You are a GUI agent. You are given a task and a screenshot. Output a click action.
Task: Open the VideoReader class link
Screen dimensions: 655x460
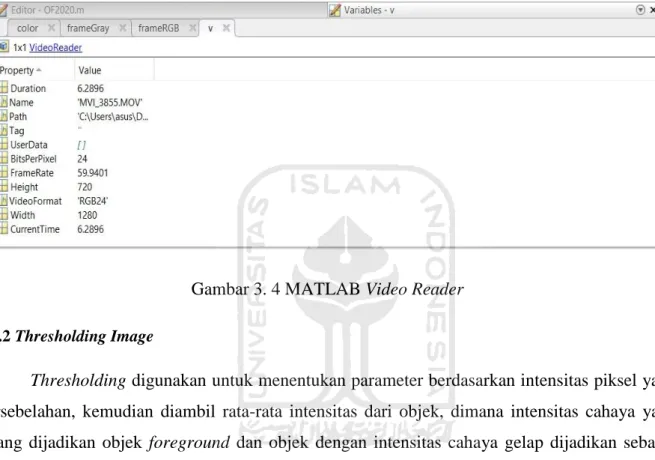point(56,48)
